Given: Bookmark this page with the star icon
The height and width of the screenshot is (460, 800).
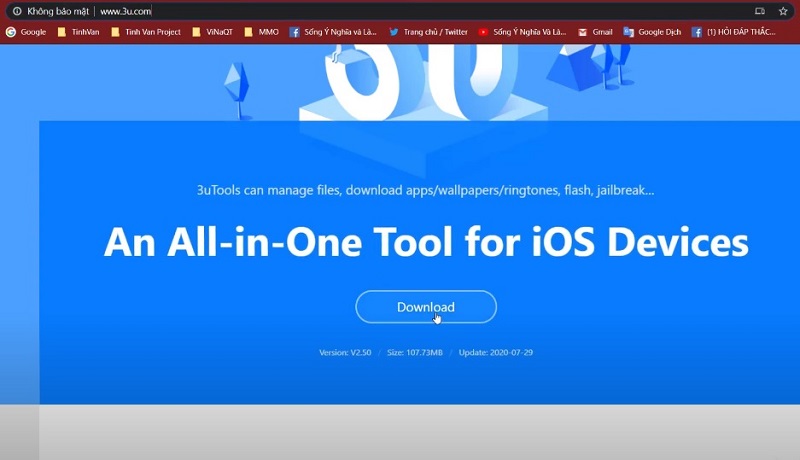Looking at the screenshot, I should [783, 11].
